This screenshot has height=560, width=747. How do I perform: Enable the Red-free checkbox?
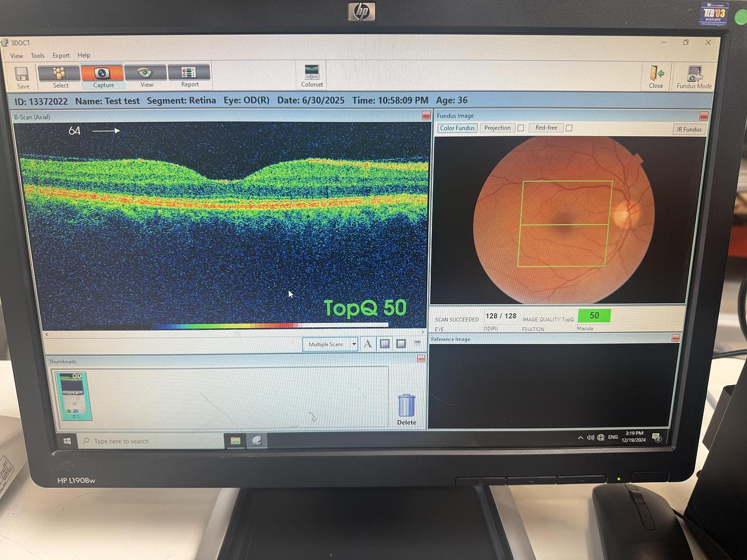click(570, 128)
